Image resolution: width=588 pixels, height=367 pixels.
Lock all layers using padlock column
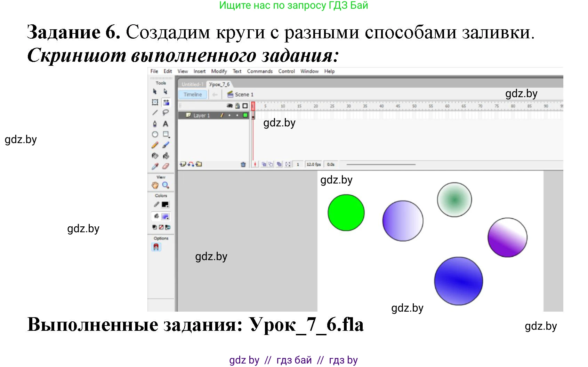pyautogui.click(x=237, y=106)
